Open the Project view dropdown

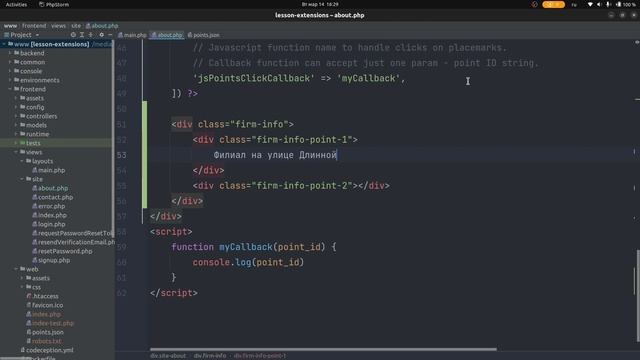coord(21,35)
